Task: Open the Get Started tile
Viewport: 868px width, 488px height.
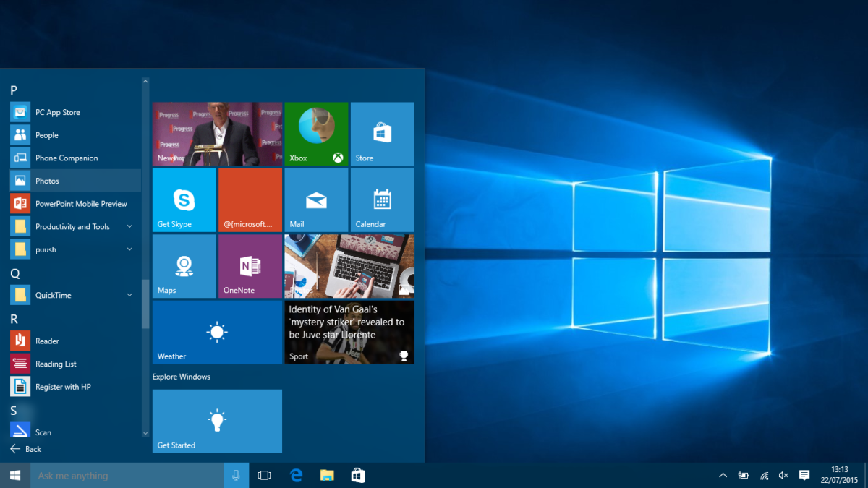Action: coord(217,421)
